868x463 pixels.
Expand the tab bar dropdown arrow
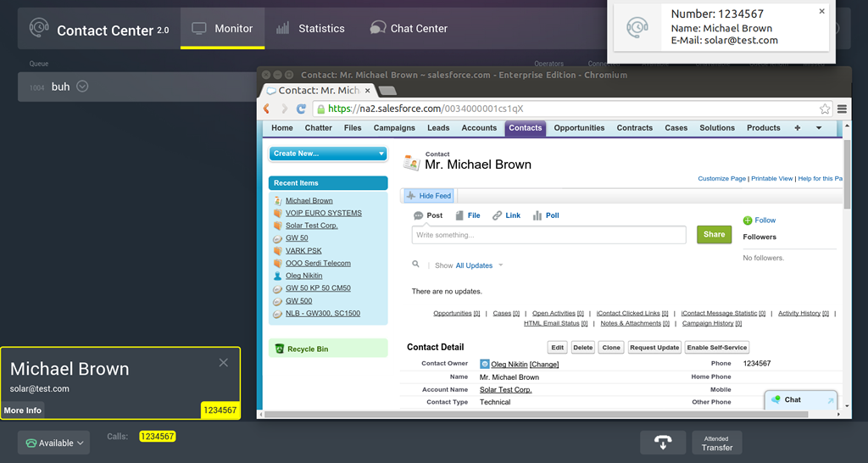point(819,128)
